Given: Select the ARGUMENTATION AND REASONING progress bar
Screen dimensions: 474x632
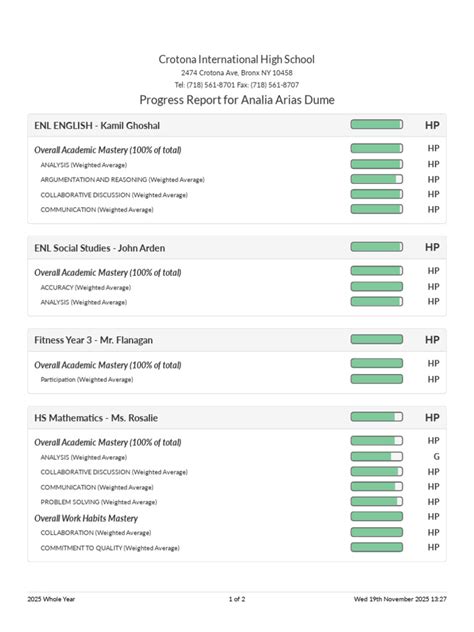Looking at the screenshot, I should pyautogui.click(x=376, y=179).
